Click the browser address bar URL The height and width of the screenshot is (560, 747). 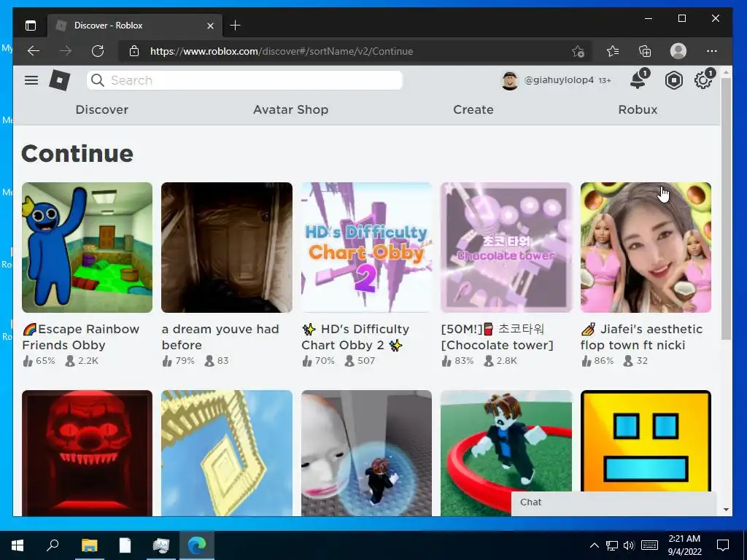click(x=281, y=51)
